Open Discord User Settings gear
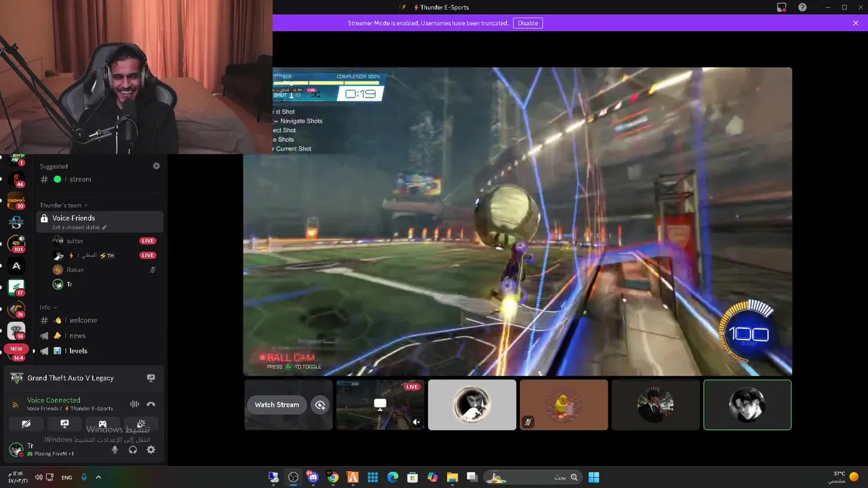The height and width of the screenshot is (488, 868). coord(151,449)
